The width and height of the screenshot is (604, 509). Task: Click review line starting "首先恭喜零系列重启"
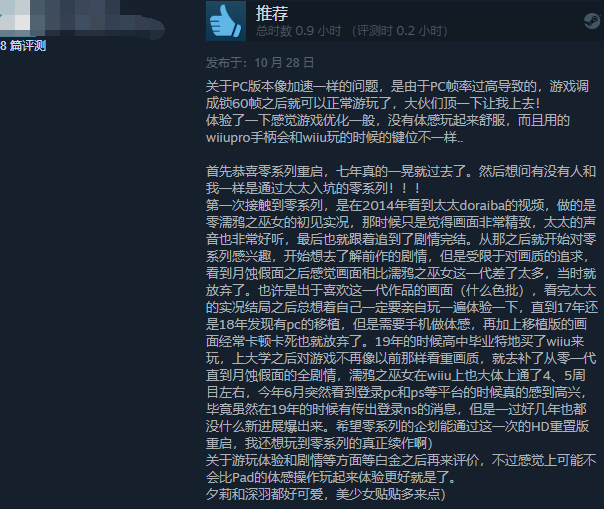(x=401, y=171)
